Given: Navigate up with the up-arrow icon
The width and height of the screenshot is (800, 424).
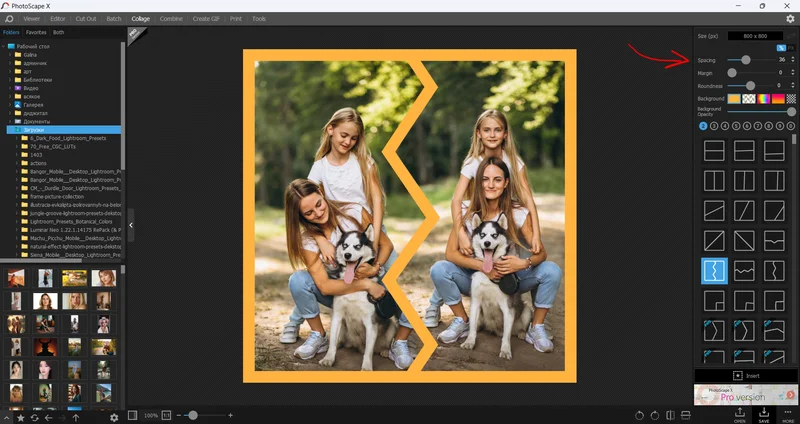Looking at the screenshot, I should 76,416.
